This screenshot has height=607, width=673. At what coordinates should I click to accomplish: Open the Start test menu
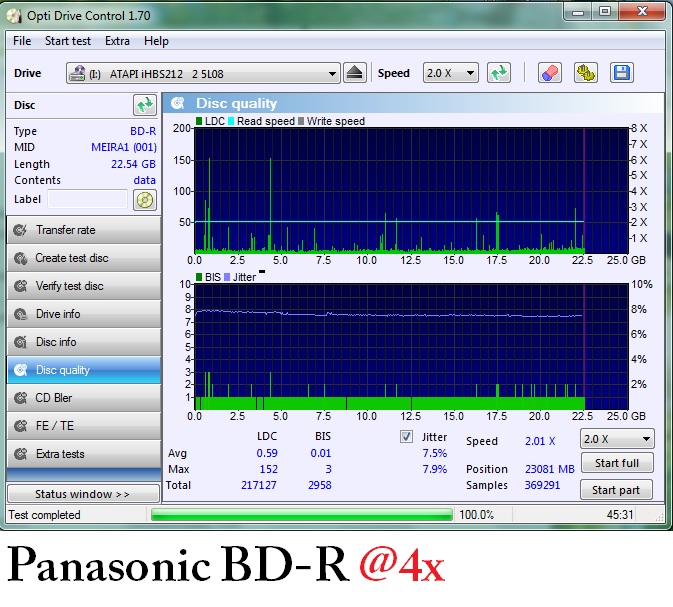[68, 41]
